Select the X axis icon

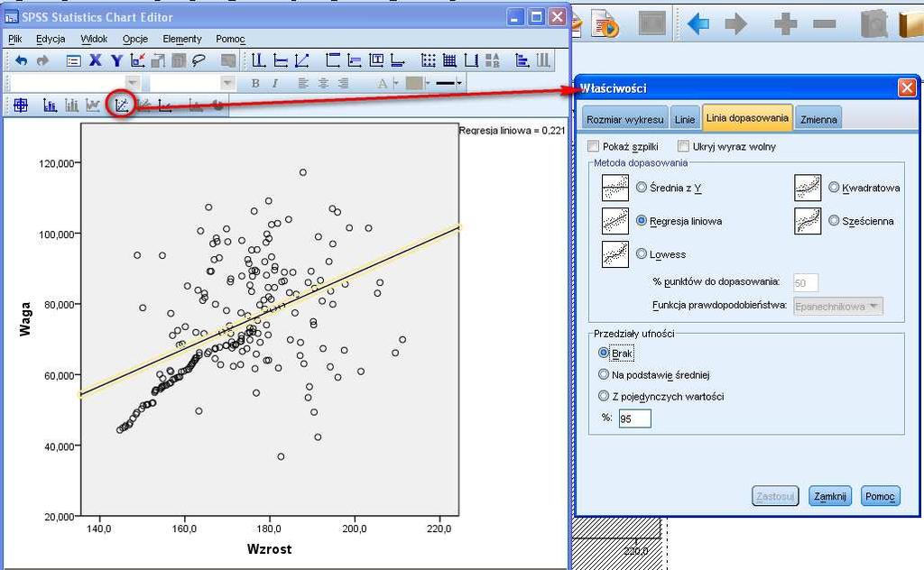[95, 60]
